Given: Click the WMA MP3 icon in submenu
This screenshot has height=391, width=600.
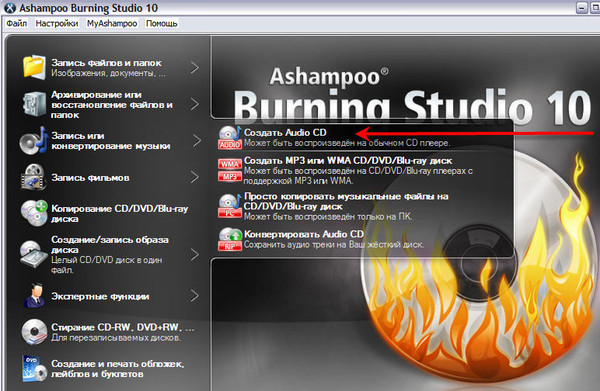Looking at the screenshot, I should pos(230,170).
